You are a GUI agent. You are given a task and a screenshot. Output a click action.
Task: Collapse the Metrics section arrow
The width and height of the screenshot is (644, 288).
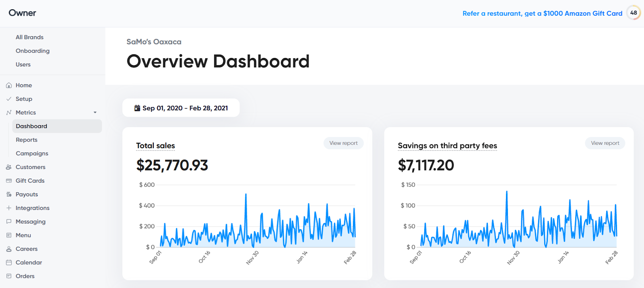point(95,113)
